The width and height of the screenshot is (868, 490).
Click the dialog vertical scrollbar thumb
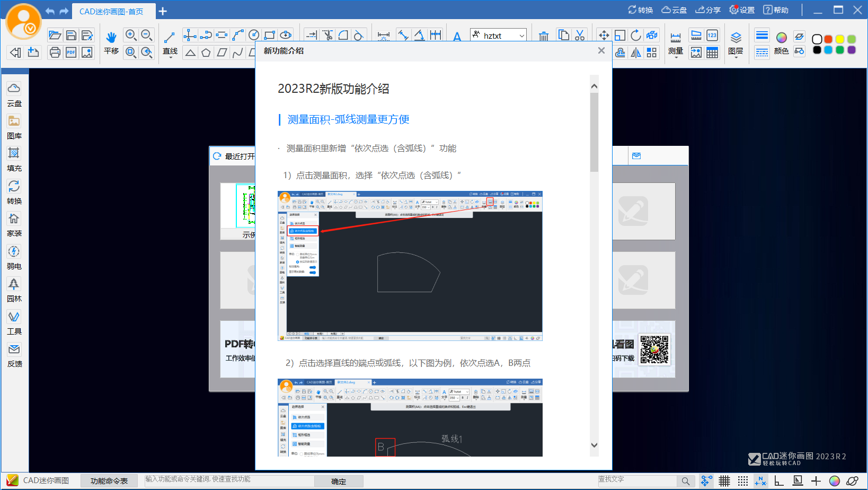[594, 133]
